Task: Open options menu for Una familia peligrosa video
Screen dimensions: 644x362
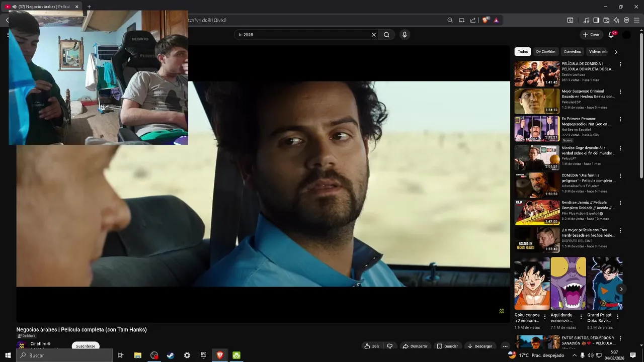Action: (x=620, y=176)
